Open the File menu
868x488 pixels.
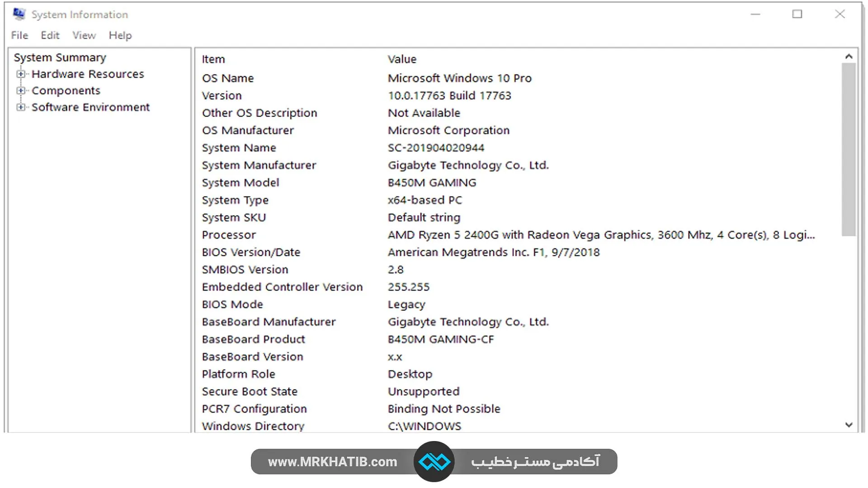pyautogui.click(x=19, y=35)
